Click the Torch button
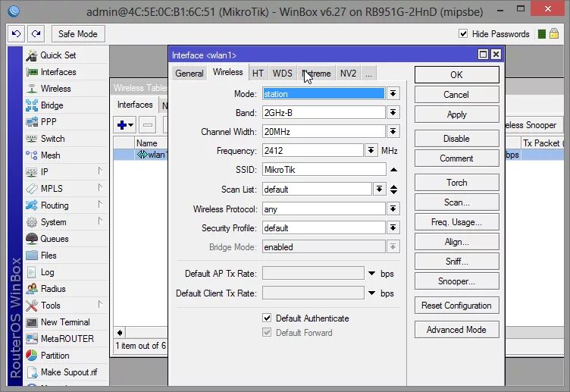This screenshot has width=570, height=392. (456, 183)
